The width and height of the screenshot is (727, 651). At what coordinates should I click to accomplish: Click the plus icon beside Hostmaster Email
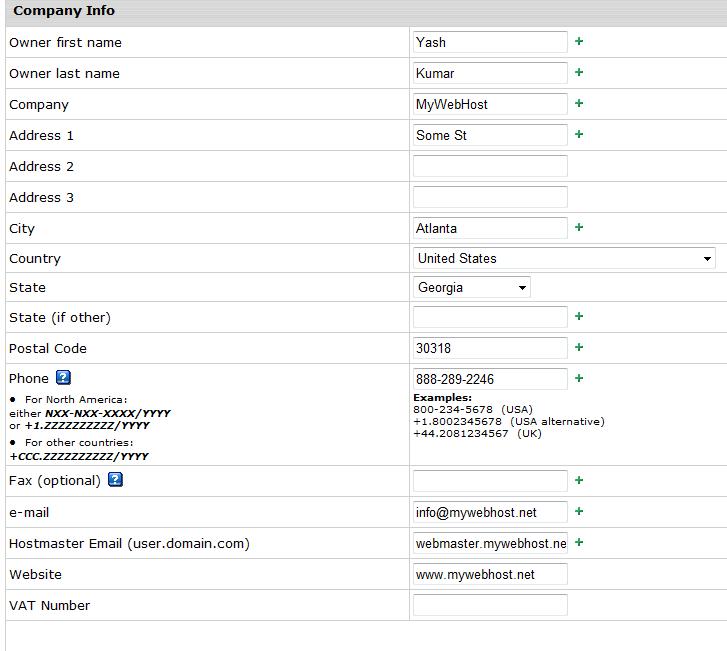click(x=579, y=542)
